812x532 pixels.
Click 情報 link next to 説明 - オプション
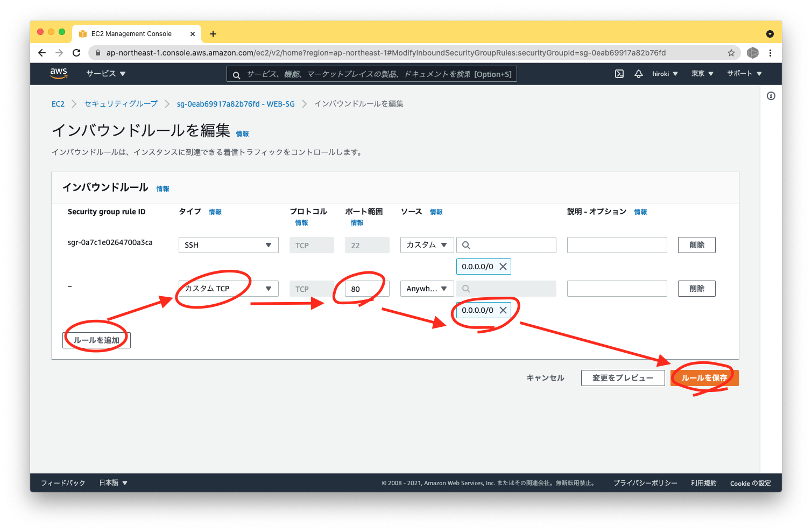(640, 212)
